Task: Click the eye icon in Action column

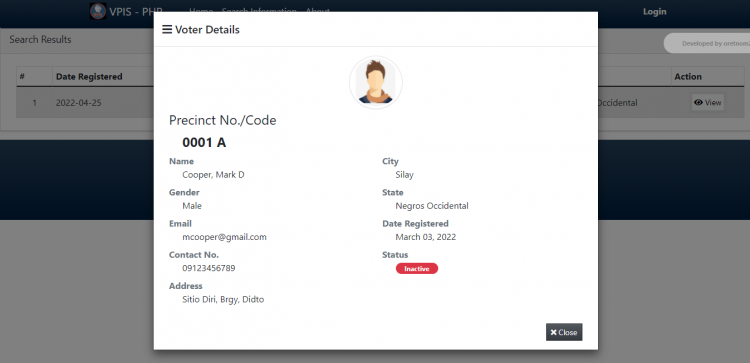Action: (x=698, y=102)
